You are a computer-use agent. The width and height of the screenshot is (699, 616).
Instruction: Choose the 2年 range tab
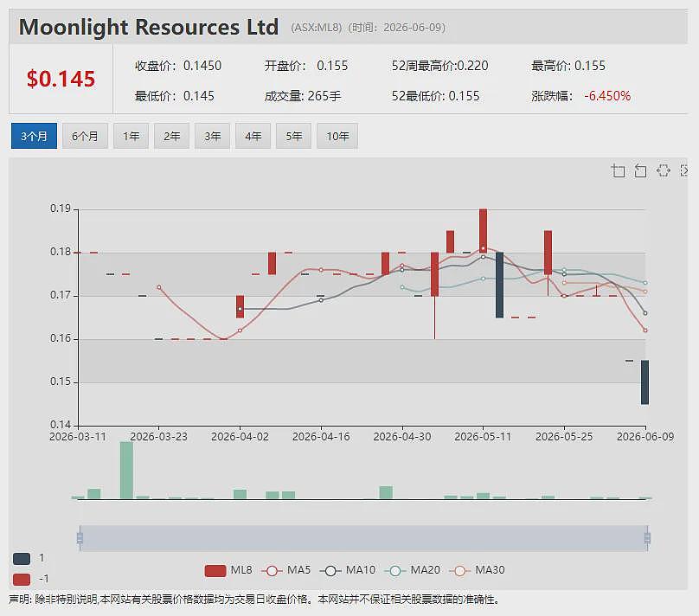[171, 136]
